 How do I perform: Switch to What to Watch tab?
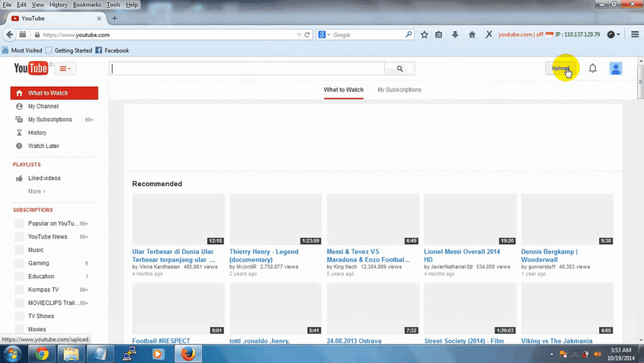point(343,89)
